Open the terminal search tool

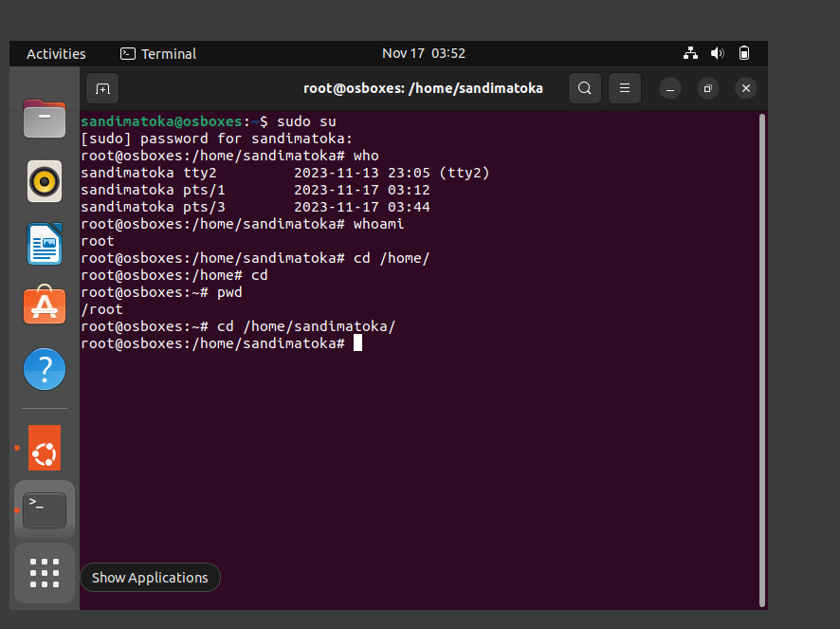pos(584,88)
